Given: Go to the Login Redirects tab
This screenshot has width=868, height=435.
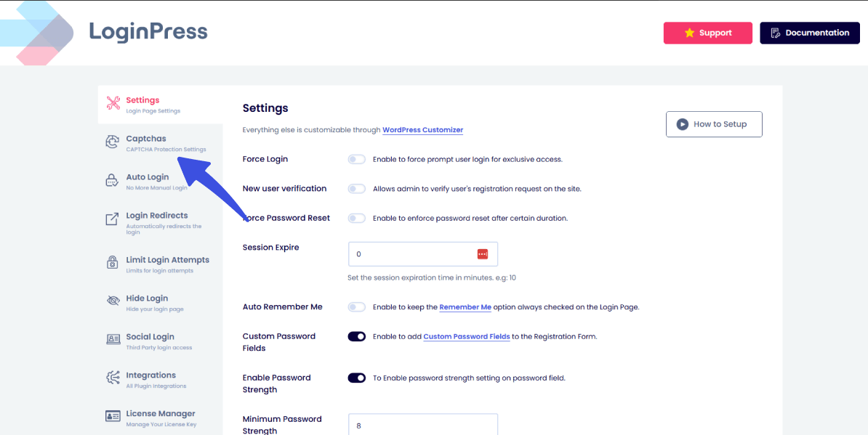Looking at the screenshot, I should pyautogui.click(x=161, y=222).
